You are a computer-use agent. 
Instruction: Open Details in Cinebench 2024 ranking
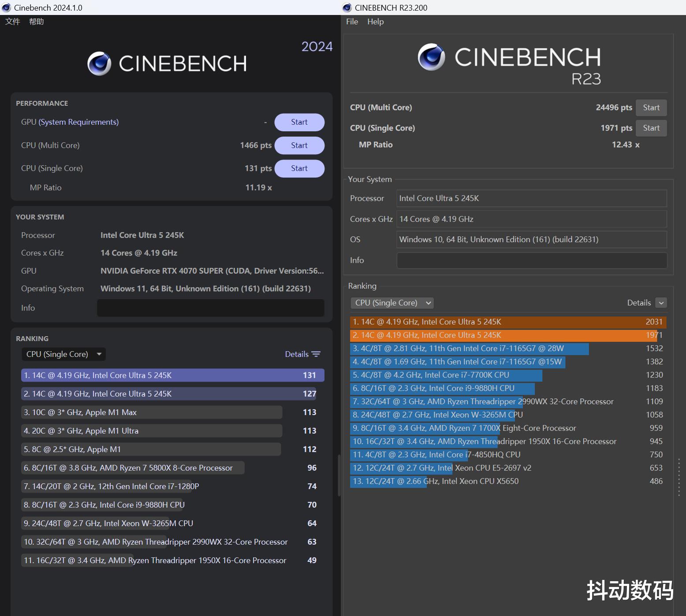point(297,354)
